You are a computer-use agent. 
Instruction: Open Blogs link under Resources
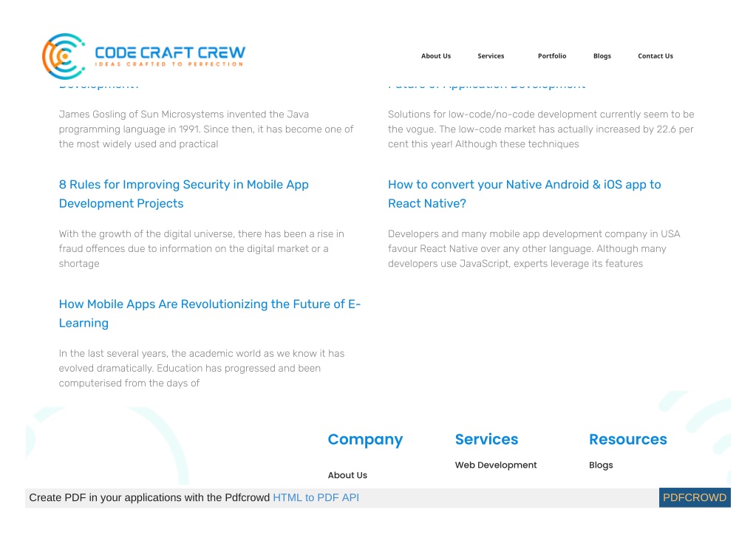601,465
